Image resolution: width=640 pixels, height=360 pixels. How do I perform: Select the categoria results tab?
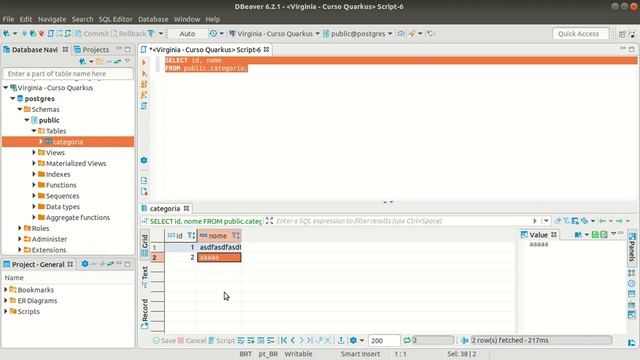[x=164, y=208]
